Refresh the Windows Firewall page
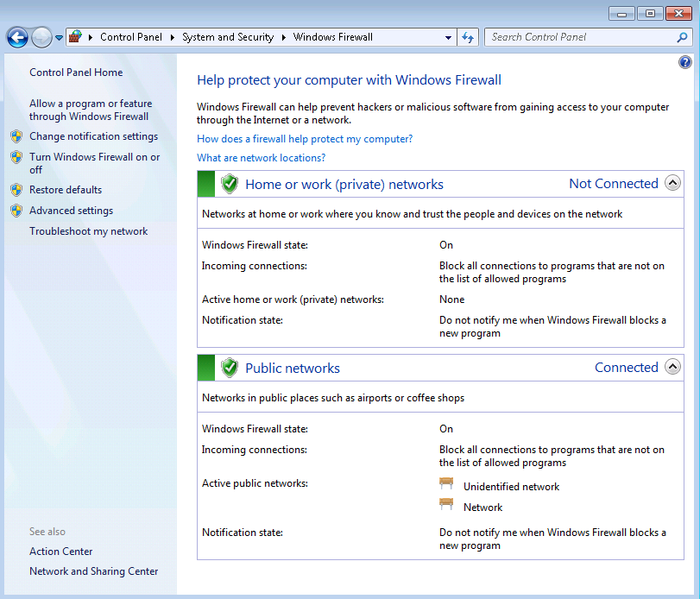Image resolution: width=700 pixels, height=599 pixels. [468, 37]
